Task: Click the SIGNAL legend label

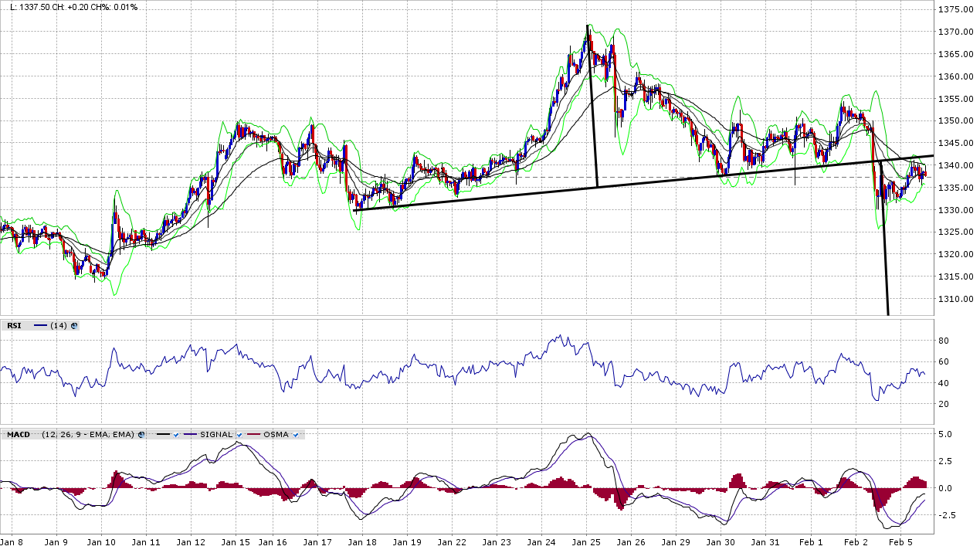Action: [216, 435]
